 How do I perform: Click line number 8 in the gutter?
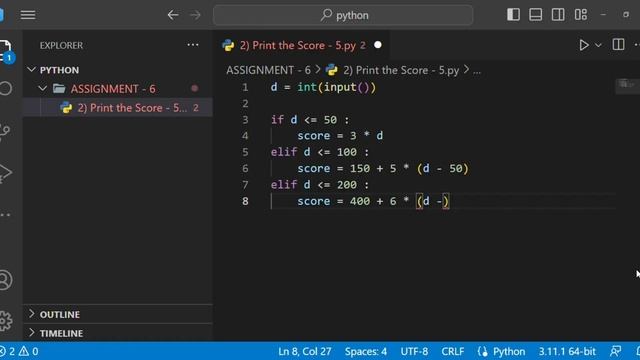click(245, 201)
